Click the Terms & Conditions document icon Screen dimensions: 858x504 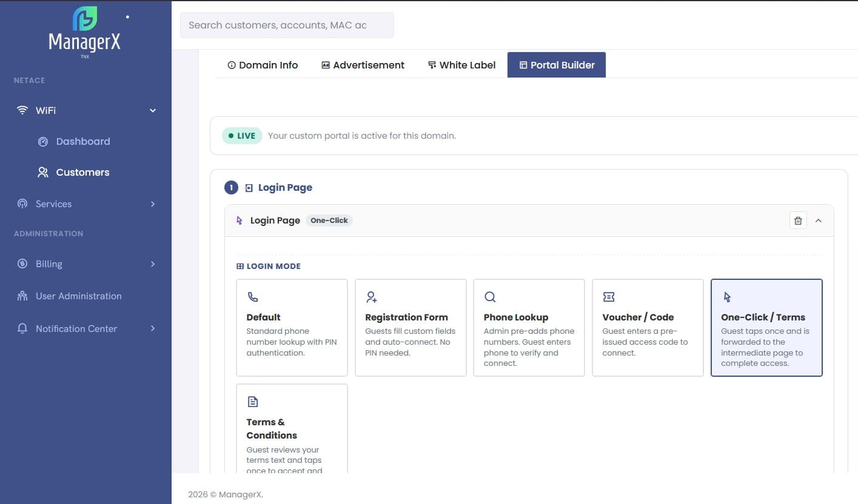(x=253, y=402)
